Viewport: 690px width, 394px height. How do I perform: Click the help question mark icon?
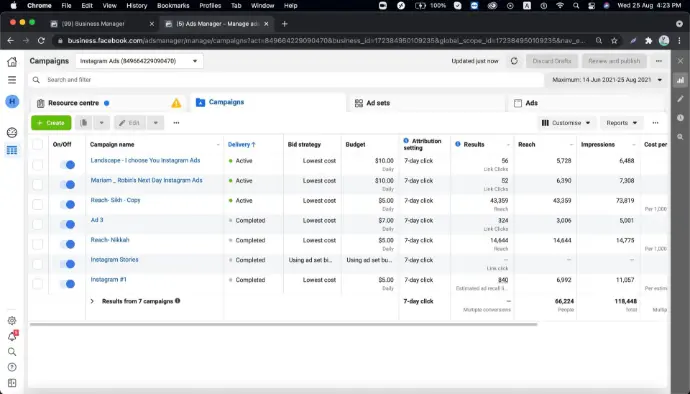(x=12, y=367)
